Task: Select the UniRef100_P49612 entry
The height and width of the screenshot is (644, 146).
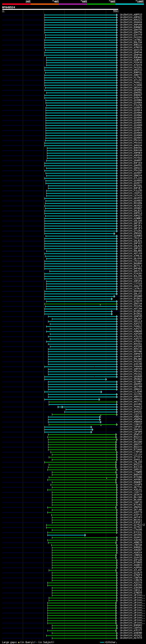Action: coord(131,326)
